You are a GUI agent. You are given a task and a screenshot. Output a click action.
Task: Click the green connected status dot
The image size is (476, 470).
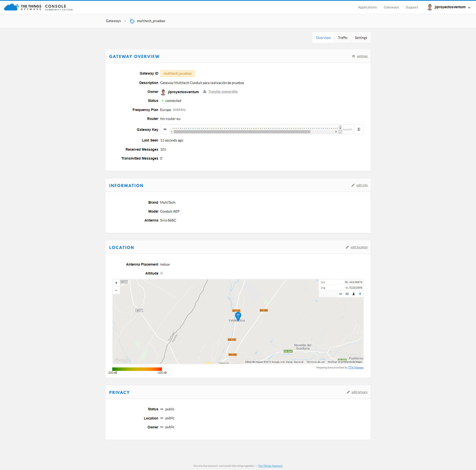coord(163,101)
